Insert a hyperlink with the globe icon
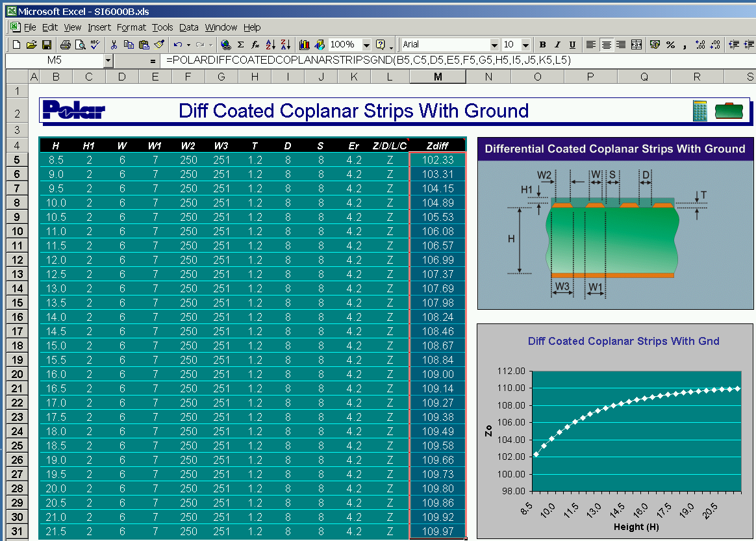756x541 pixels. [x=225, y=45]
